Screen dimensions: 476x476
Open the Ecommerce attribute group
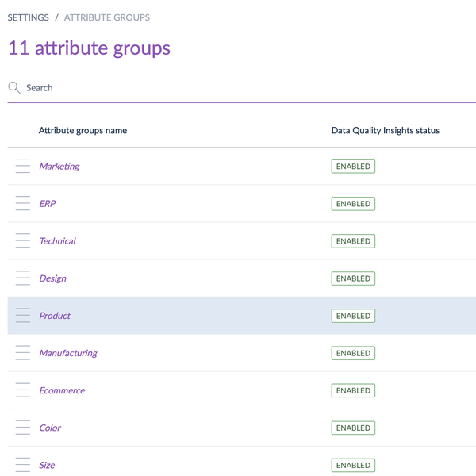pyautogui.click(x=62, y=390)
